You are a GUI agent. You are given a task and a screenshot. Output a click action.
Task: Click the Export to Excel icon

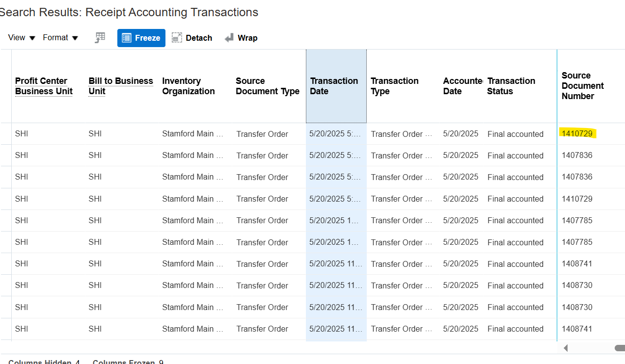click(100, 37)
